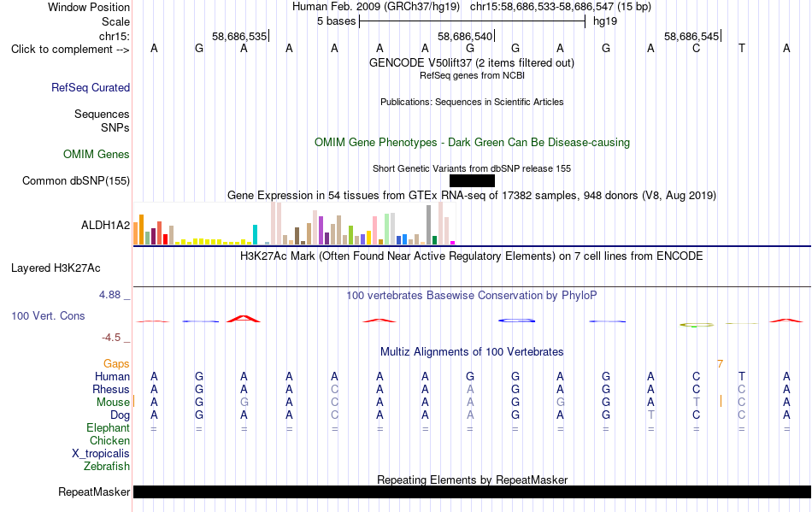Click the 58,686,545 ruler position
Viewport: 812px width, 512px height.
click(691, 36)
